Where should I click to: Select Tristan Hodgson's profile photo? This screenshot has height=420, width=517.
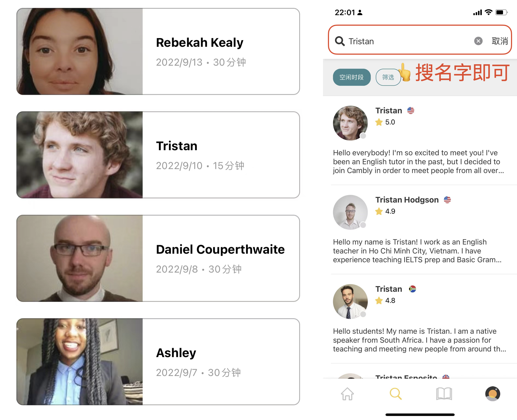pos(350,212)
